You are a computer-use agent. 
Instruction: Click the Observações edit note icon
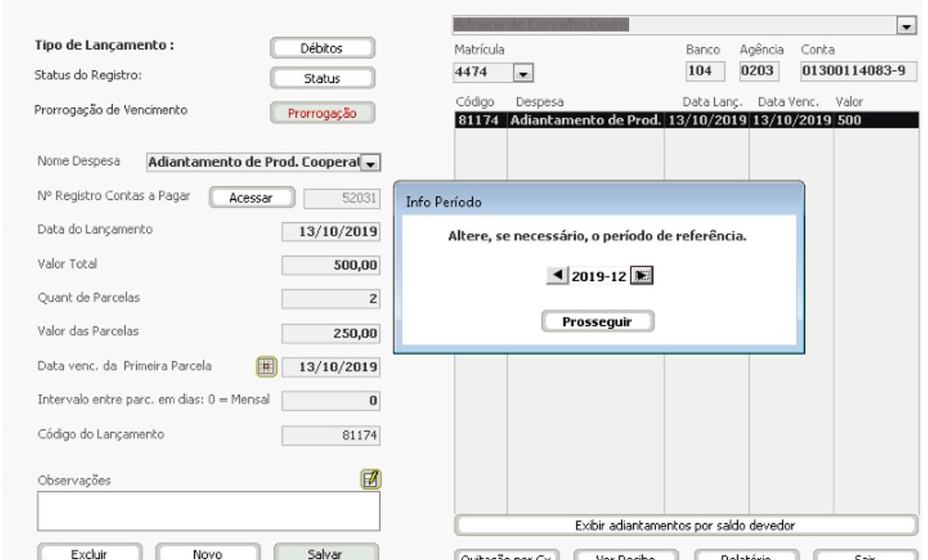click(x=371, y=479)
